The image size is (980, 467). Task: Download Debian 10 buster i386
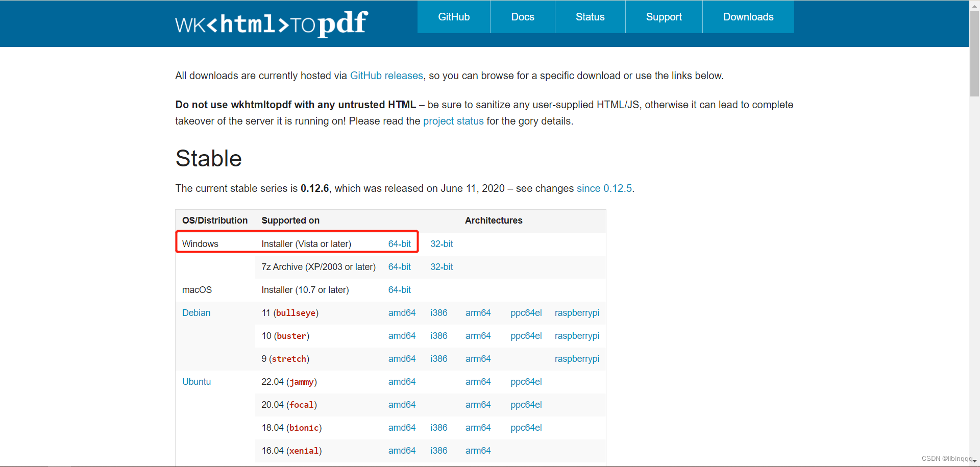click(x=439, y=336)
